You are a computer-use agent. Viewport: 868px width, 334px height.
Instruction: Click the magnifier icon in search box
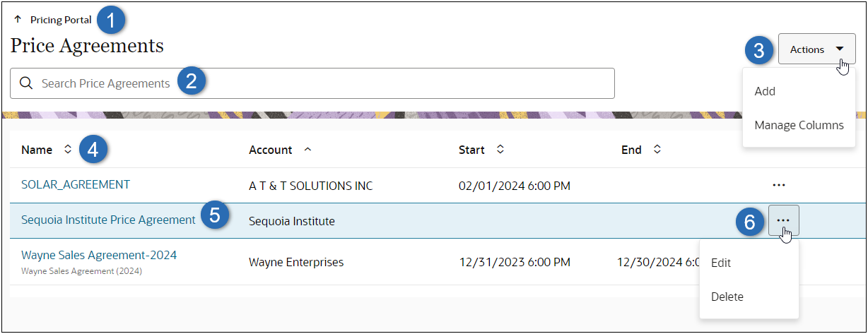[26, 83]
